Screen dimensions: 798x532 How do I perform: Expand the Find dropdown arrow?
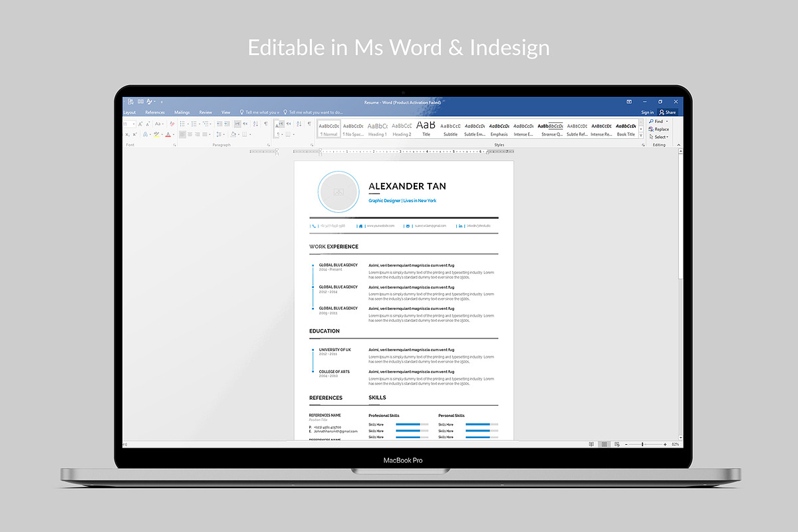click(x=667, y=121)
